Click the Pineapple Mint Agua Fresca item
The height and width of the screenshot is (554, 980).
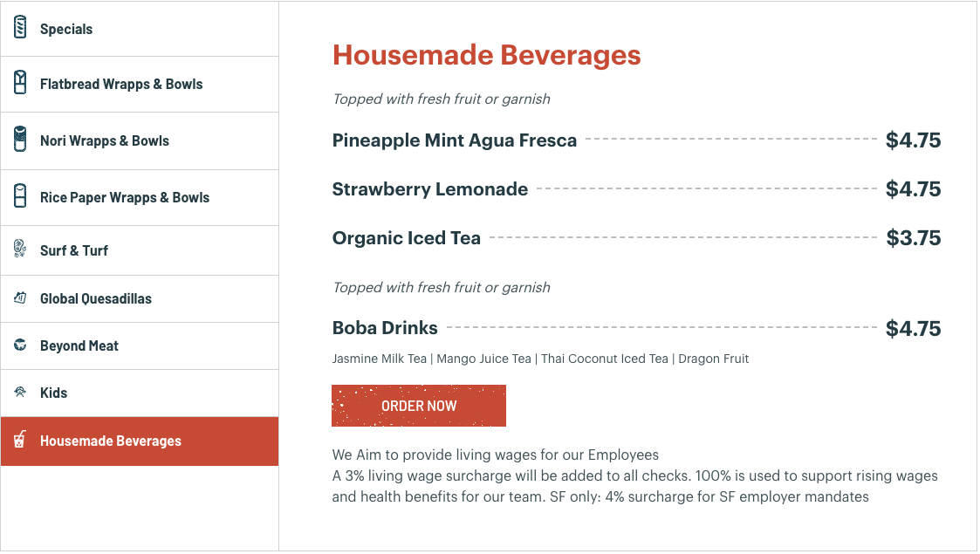click(454, 140)
